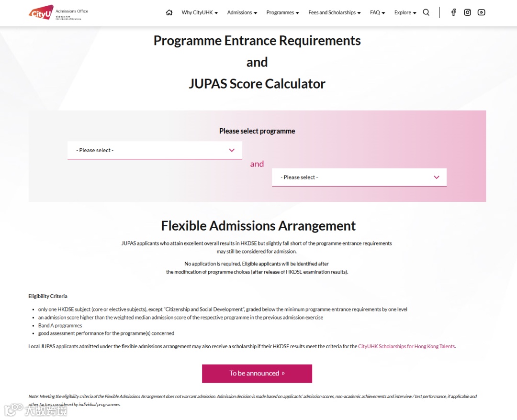Visit the Facebook page icon

pos(453,12)
